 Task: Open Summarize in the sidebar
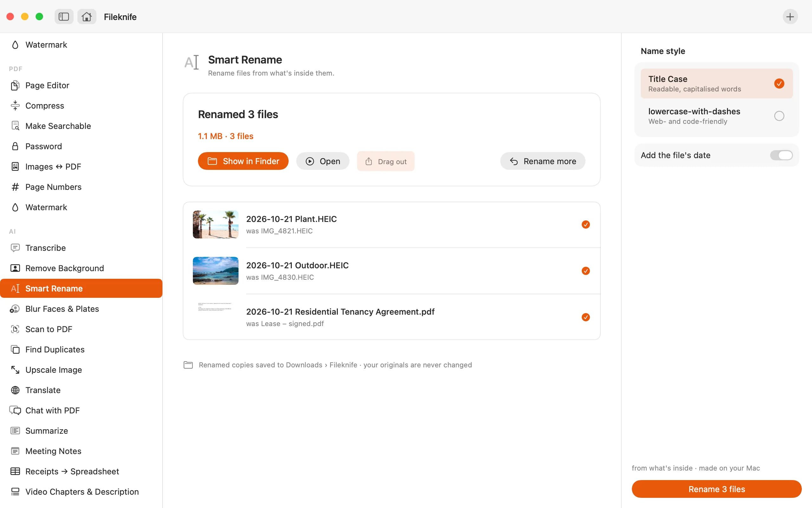[81, 431]
